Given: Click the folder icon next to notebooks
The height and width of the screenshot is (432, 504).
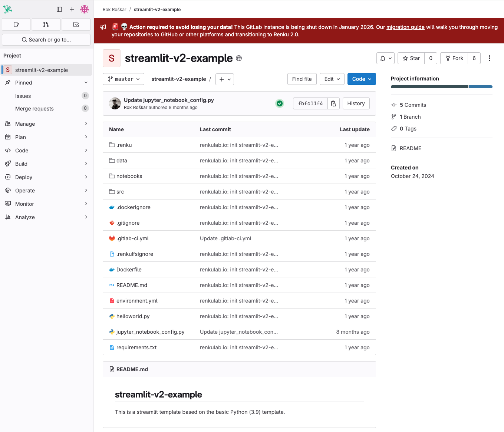Looking at the screenshot, I should [112, 176].
